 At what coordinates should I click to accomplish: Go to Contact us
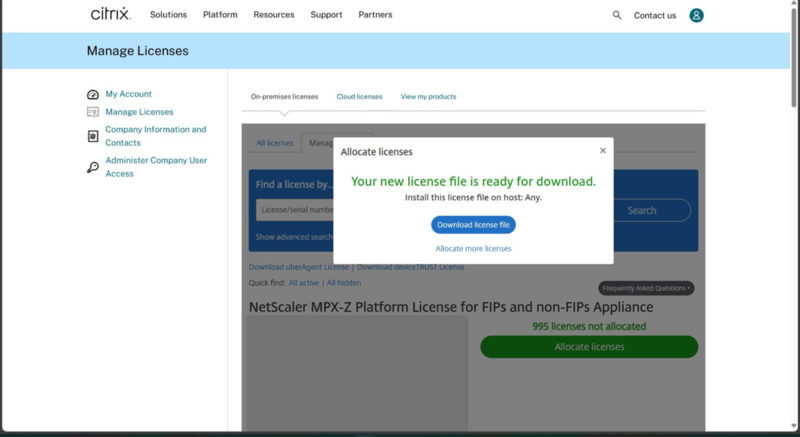pos(655,15)
